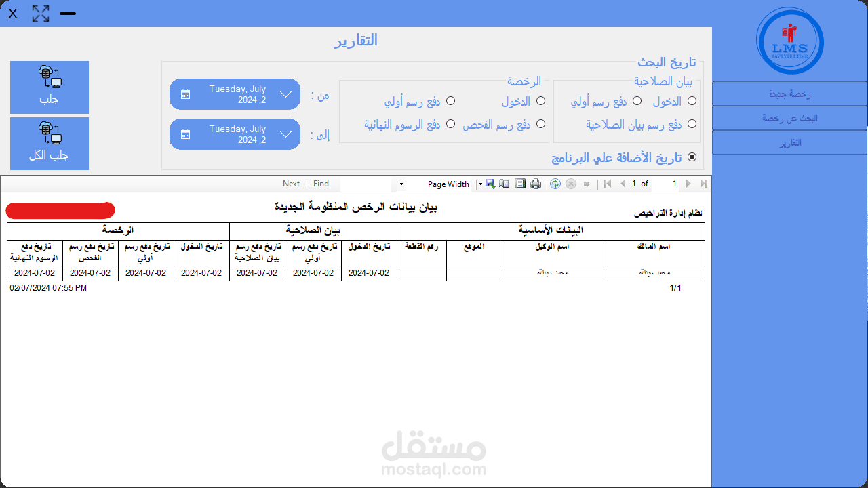The width and height of the screenshot is (868, 488).
Task: Click the جلب fetch button
Action: [x=49, y=87]
